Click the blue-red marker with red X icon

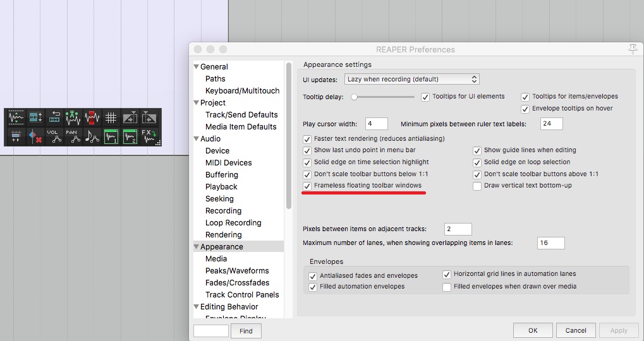click(35, 136)
